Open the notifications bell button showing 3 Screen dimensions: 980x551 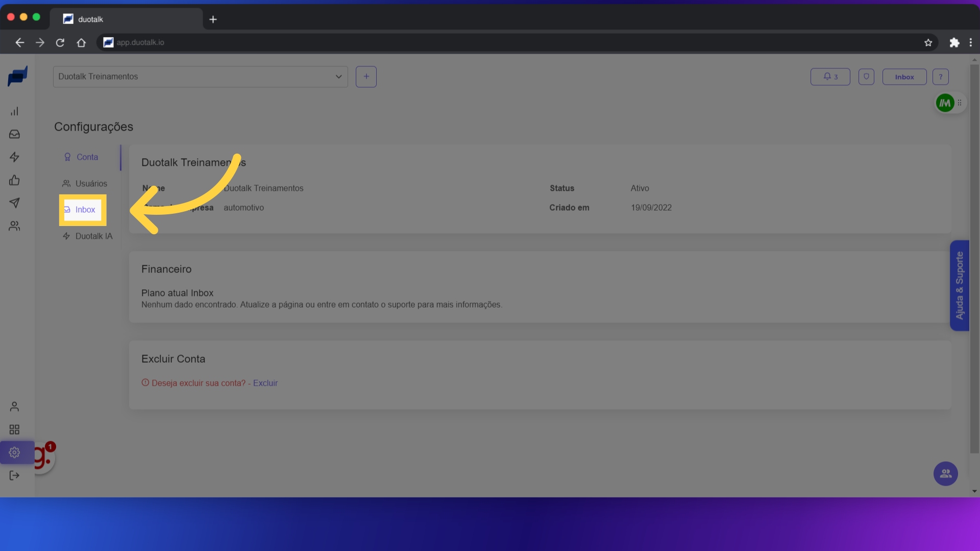click(x=830, y=77)
